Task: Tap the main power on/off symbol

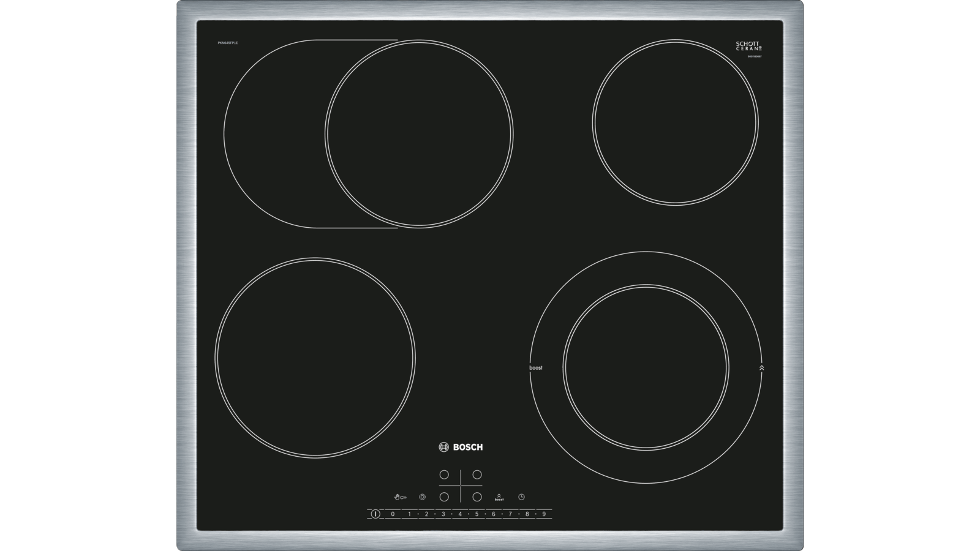Action: [375, 514]
